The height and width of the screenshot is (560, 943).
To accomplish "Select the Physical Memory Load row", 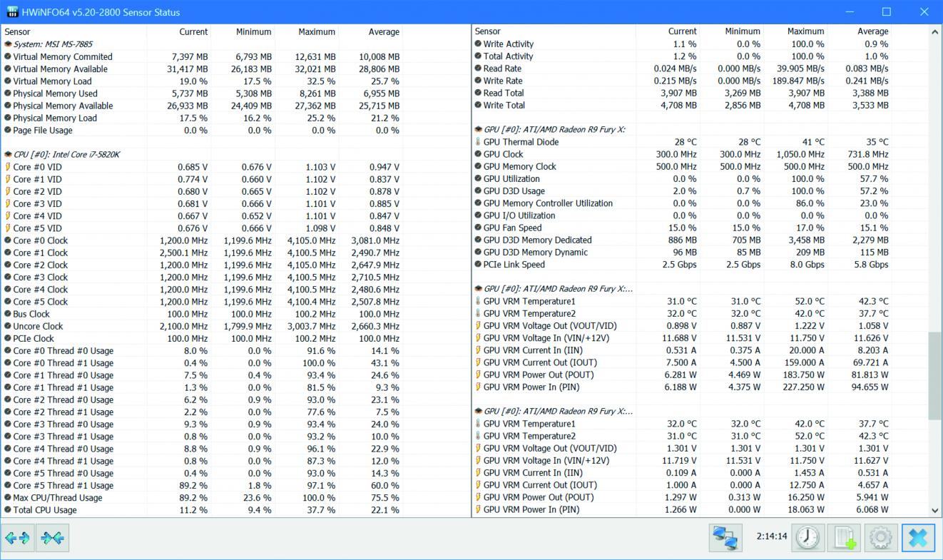I will tap(201, 118).
